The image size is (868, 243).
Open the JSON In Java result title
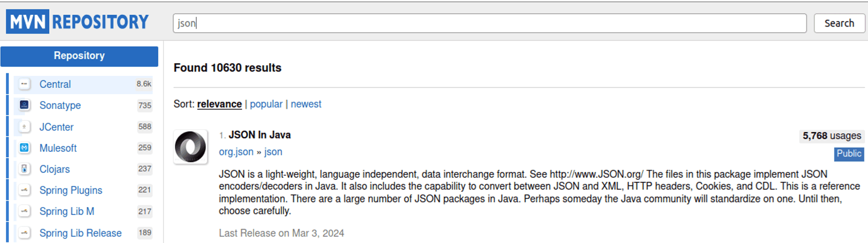tap(260, 135)
